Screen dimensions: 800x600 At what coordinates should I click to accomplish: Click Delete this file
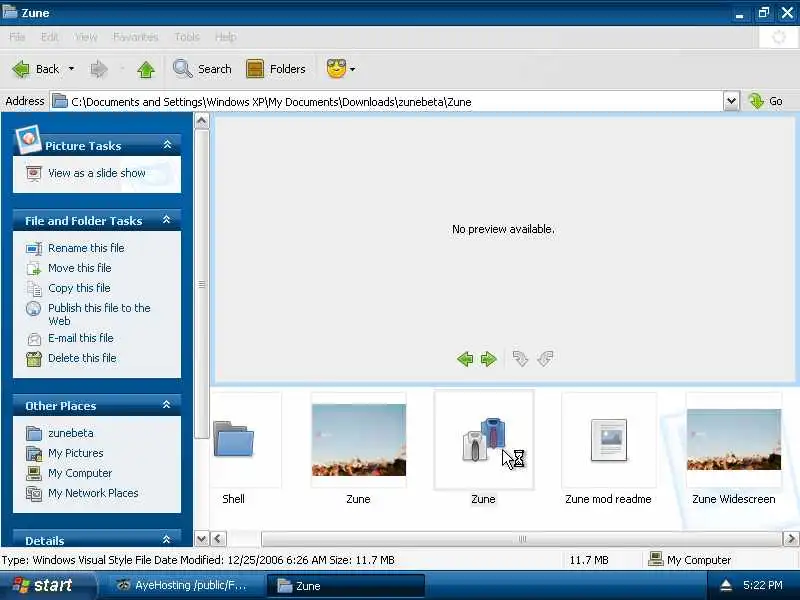[x=82, y=358]
